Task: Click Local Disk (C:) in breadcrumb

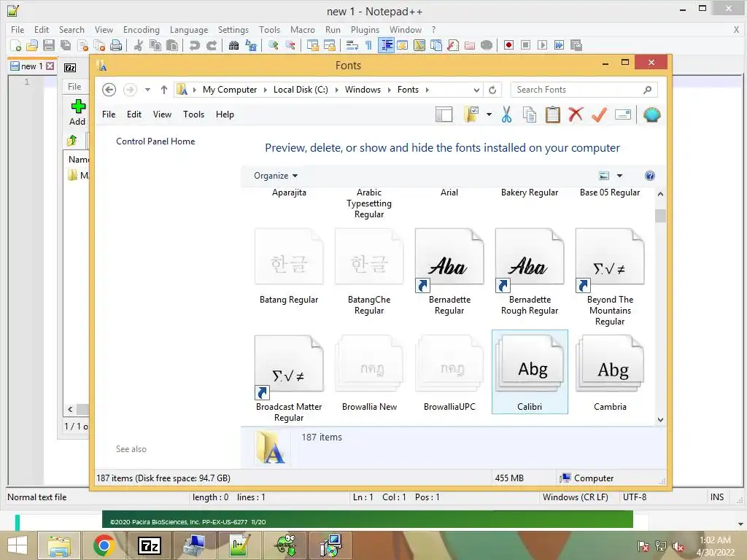Action: [x=301, y=90]
